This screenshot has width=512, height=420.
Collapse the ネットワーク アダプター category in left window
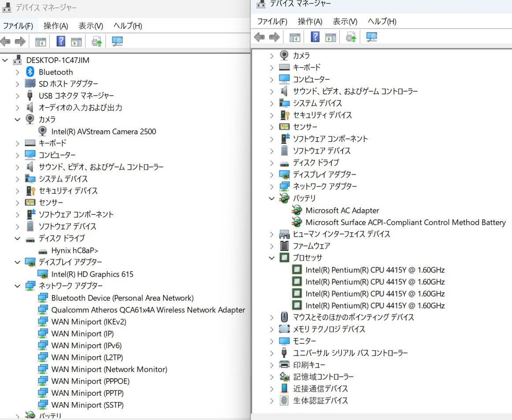pos(17,286)
